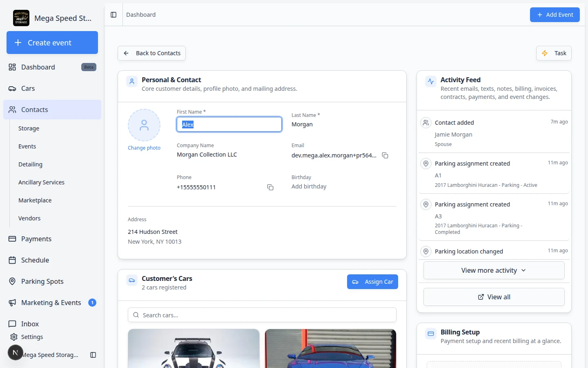Open the white car thumbnail
This screenshot has width=588, height=368.
(x=194, y=348)
